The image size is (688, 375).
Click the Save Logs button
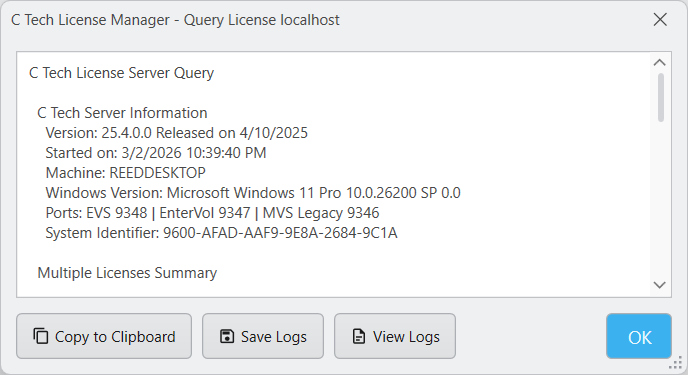coord(263,336)
